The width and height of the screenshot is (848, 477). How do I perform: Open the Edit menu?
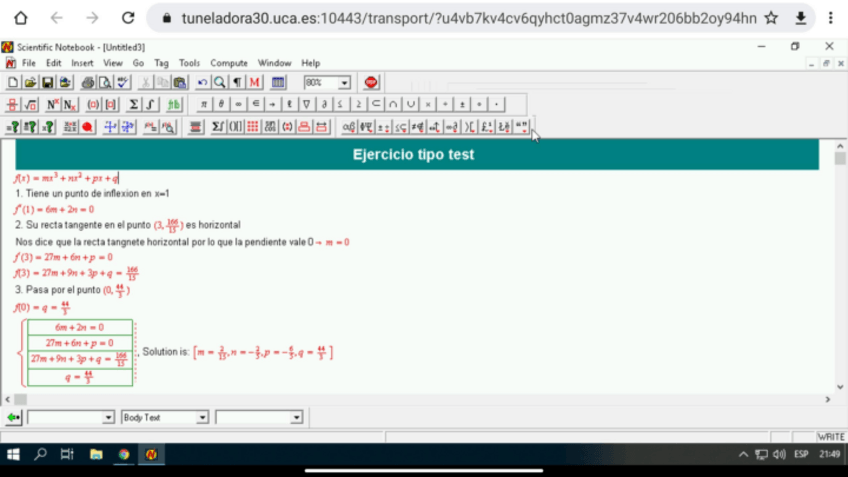54,63
